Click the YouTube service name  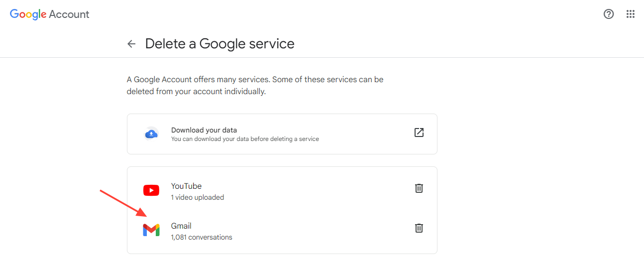pos(186,186)
